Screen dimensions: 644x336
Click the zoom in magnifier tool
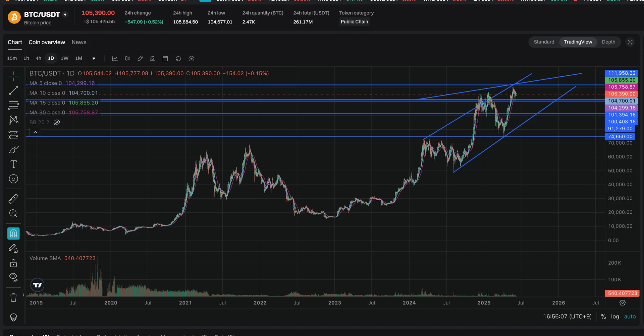click(x=13, y=213)
